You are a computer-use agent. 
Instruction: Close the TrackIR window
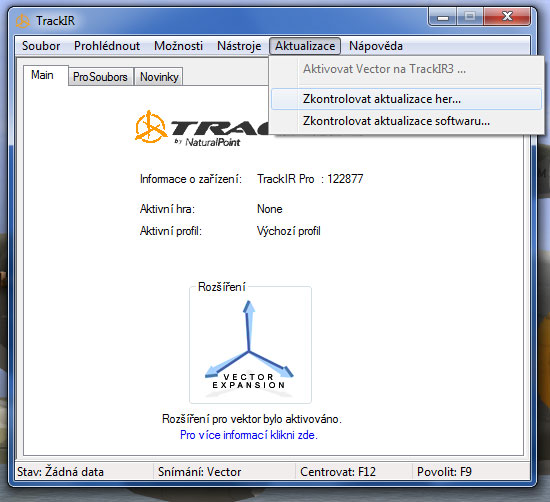pyautogui.click(x=507, y=17)
